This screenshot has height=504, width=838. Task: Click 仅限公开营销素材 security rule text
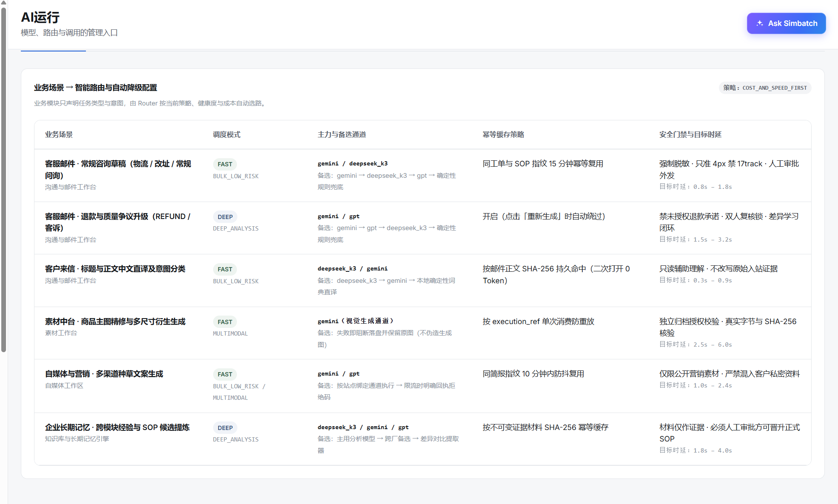click(730, 374)
